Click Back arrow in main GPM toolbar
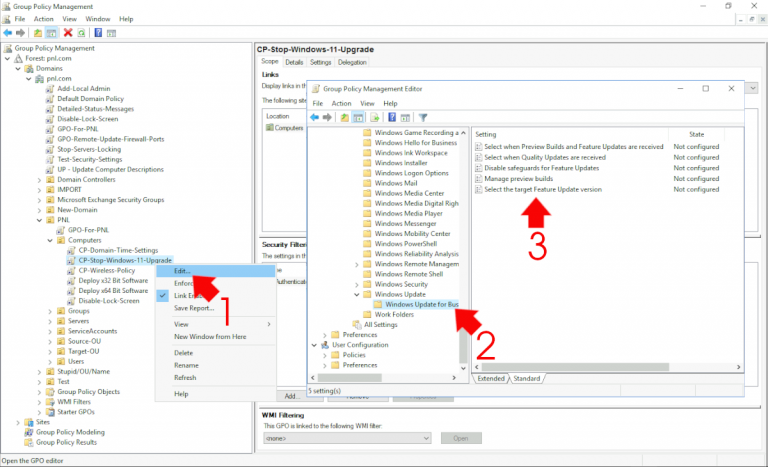 click(x=8, y=33)
